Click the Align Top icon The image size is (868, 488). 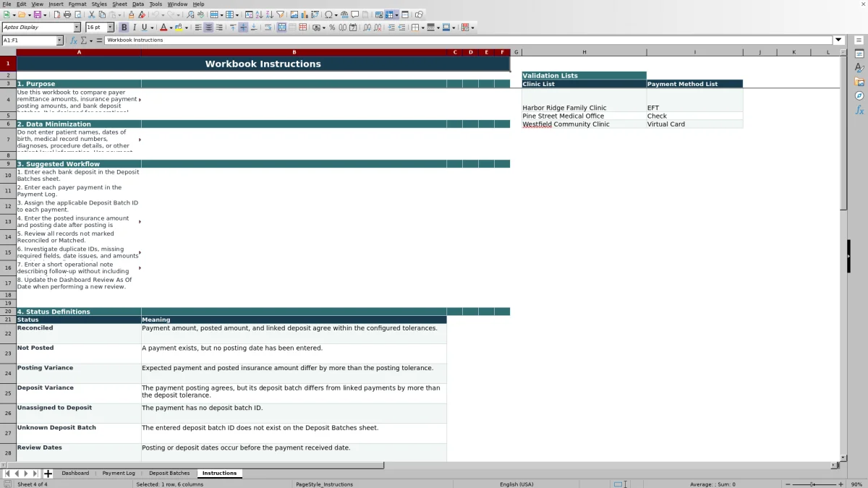pos(233,27)
